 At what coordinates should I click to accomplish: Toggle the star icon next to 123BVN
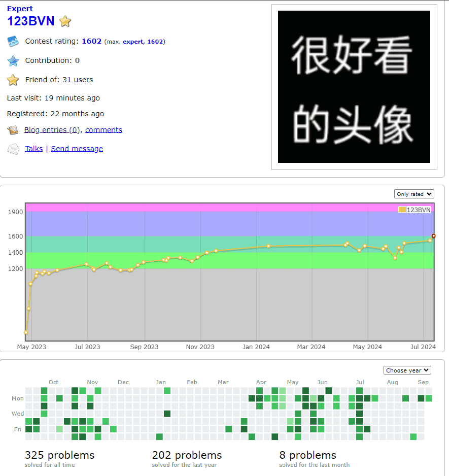pos(65,22)
